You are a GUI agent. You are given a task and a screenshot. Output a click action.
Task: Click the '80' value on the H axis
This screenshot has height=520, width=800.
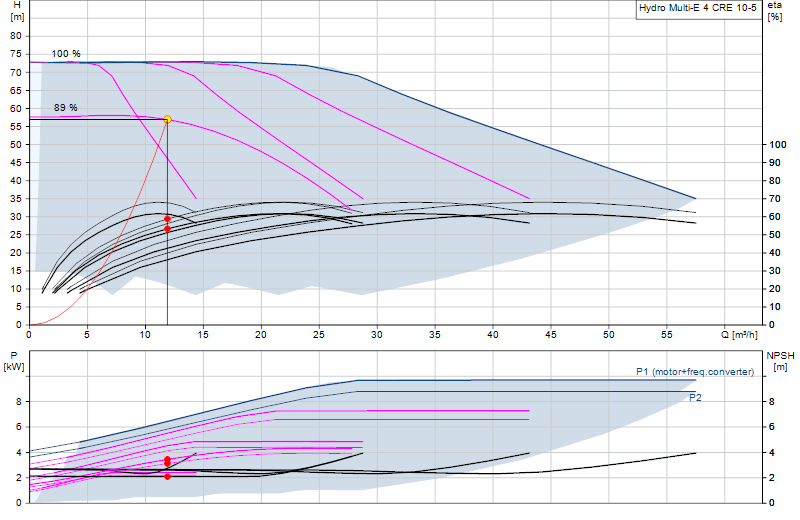16,36
